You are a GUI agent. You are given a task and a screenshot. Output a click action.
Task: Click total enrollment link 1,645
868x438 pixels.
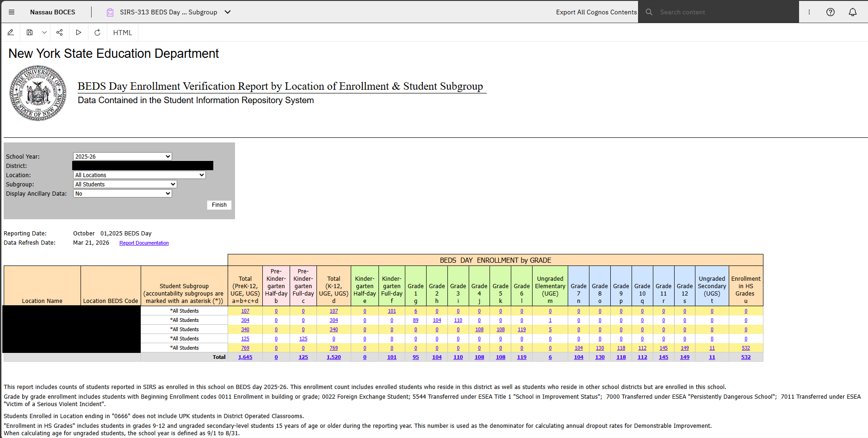click(x=245, y=357)
